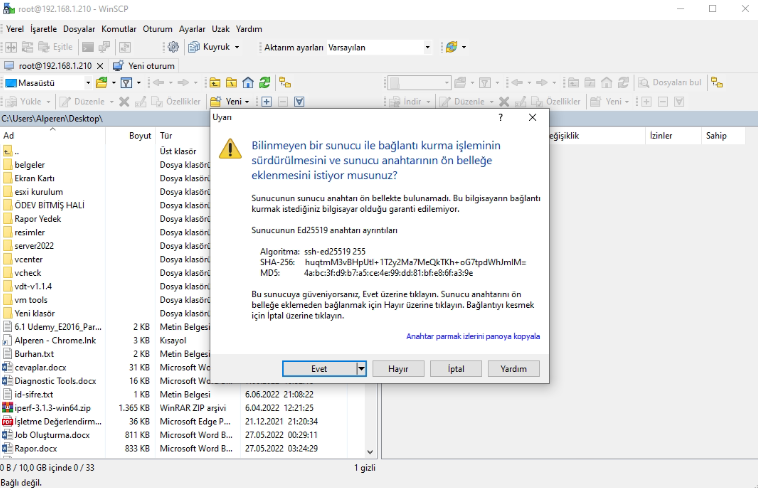Image resolution: width=758 pixels, height=488 pixels.
Task: Open the Uzak menu
Action: 220,29
